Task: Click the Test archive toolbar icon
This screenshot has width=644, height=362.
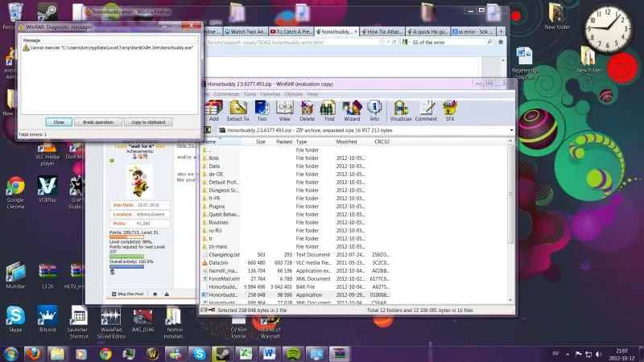Action: point(262,110)
